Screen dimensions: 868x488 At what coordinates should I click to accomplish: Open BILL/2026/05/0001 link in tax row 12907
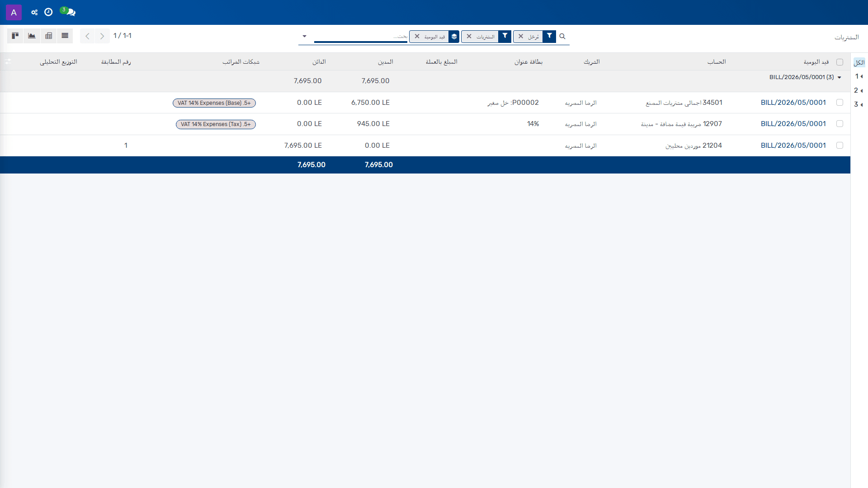point(793,124)
